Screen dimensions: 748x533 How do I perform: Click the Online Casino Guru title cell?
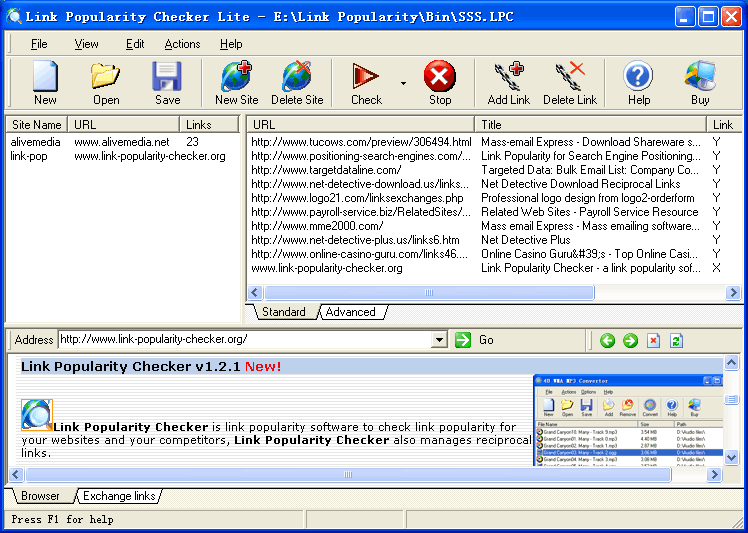(590, 254)
